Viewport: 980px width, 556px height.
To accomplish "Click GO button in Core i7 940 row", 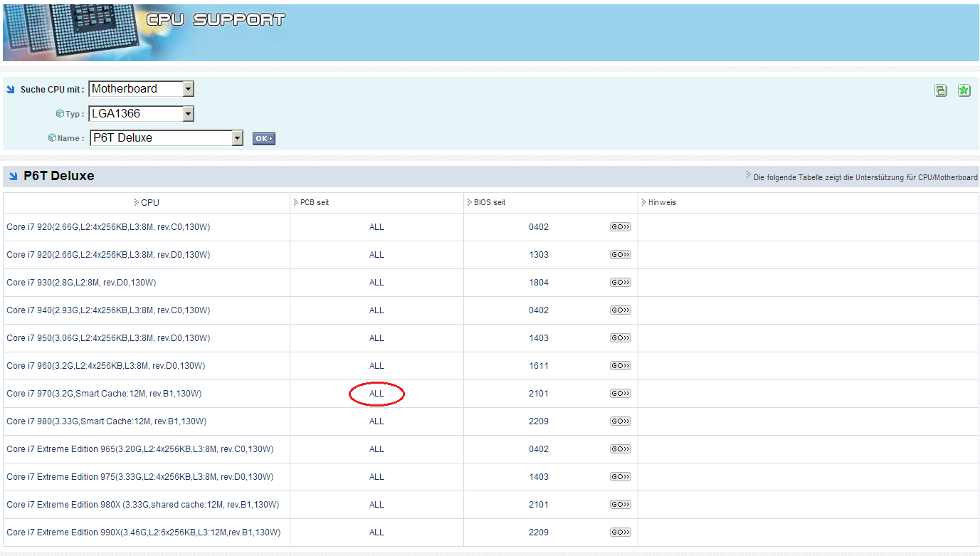I will (x=620, y=310).
